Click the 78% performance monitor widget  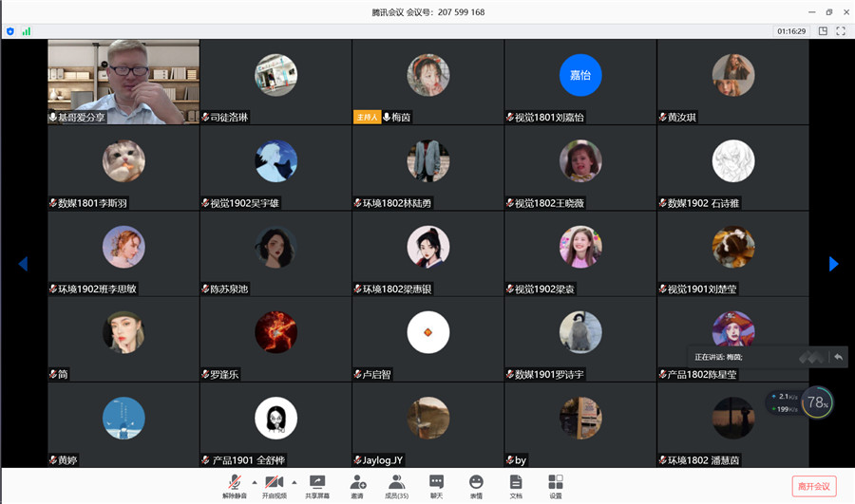click(816, 402)
